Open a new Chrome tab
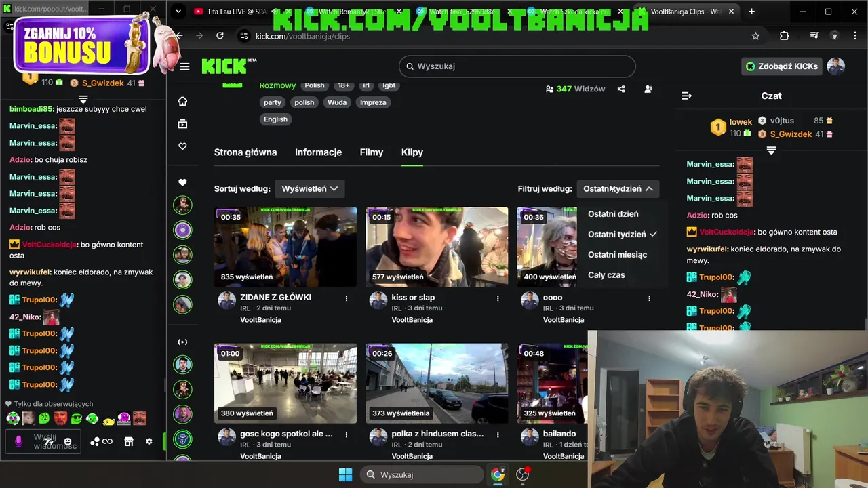The image size is (868, 488). pyautogui.click(x=751, y=12)
